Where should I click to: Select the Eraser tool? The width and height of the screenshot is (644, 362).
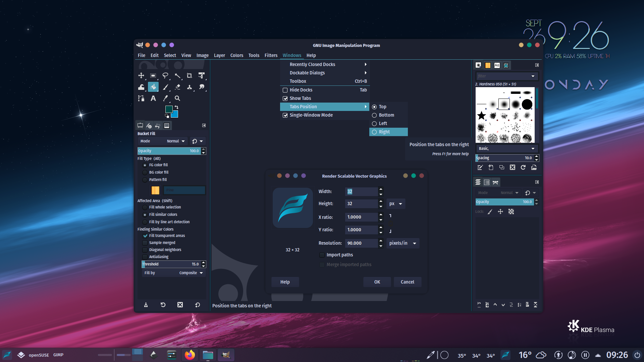[177, 87]
